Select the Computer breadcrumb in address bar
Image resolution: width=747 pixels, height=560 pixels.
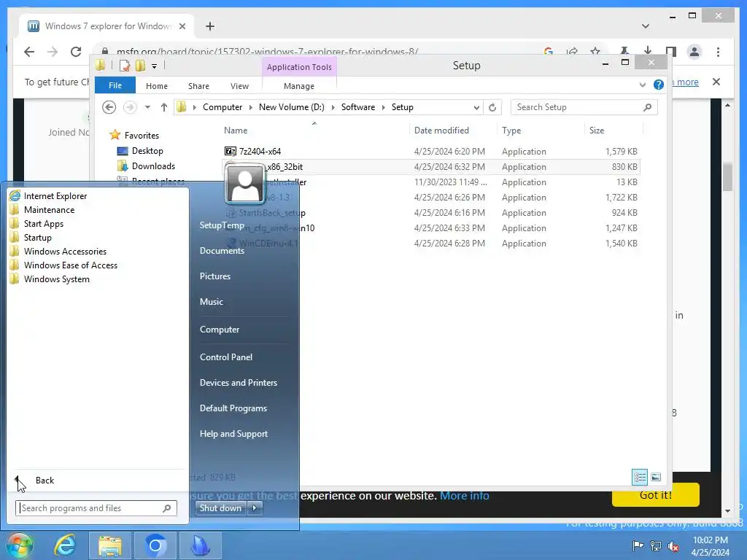click(222, 107)
